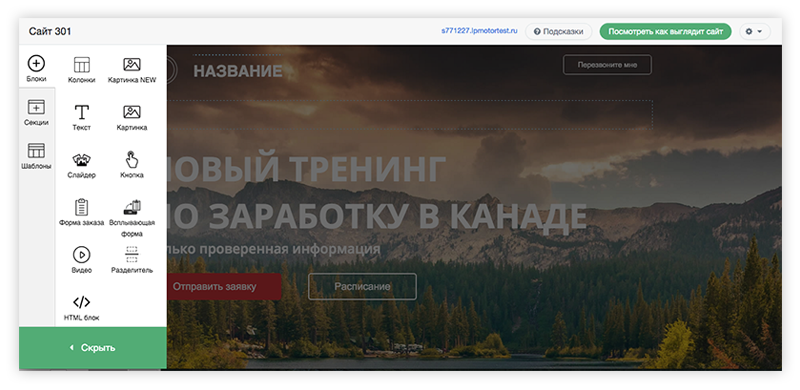Select the НАЗВАНИЕ title text on page
Viewport: 800px width, 390px height.
[237, 71]
